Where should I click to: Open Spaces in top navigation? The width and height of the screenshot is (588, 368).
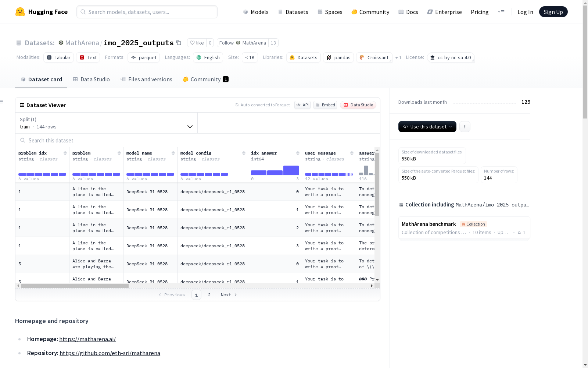coord(330,12)
